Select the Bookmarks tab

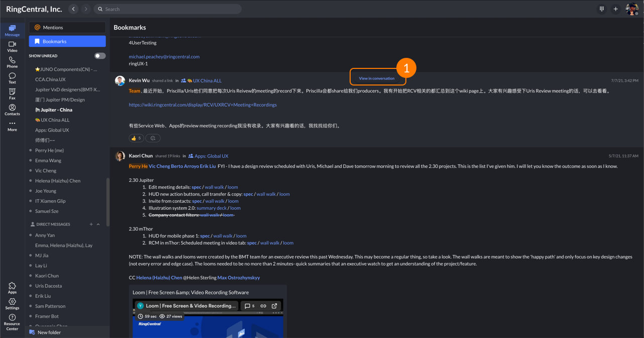tap(67, 41)
